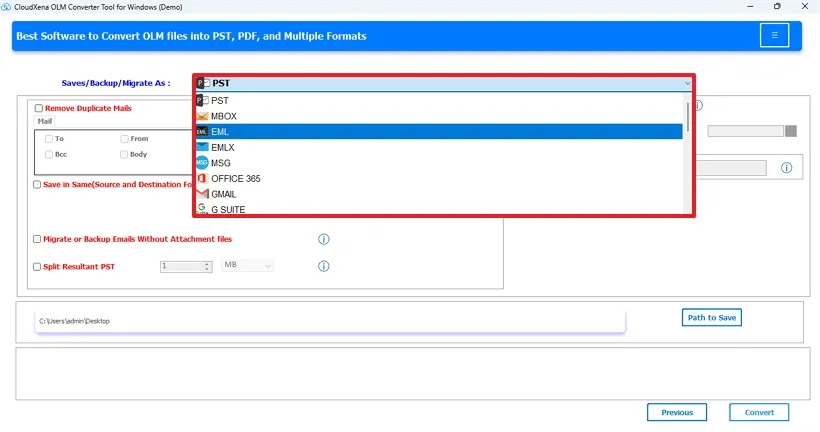This screenshot has width=820, height=432.
Task: Click the Gmail icon in list
Action: click(x=202, y=194)
